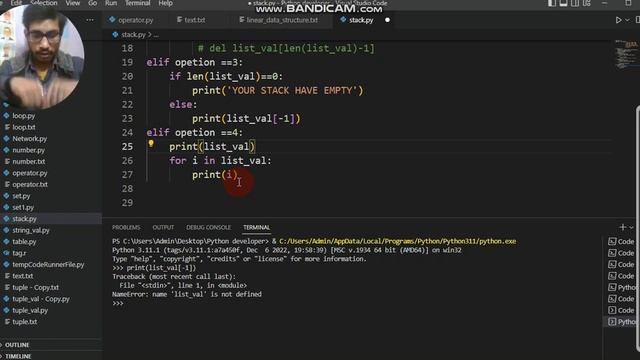Open the Selection menu
The height and width of the screenshot is (360, 640).
[44, 3]
